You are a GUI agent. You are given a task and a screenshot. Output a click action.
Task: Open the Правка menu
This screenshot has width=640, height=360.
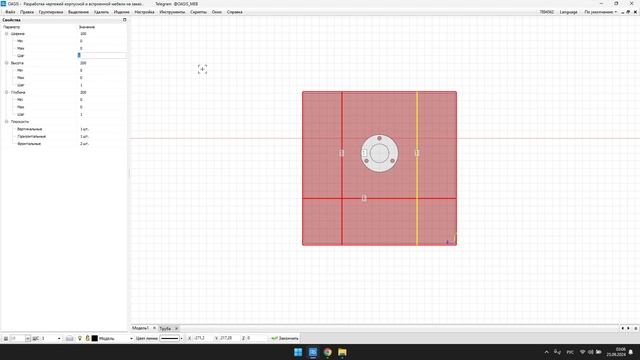pos(27,12)
